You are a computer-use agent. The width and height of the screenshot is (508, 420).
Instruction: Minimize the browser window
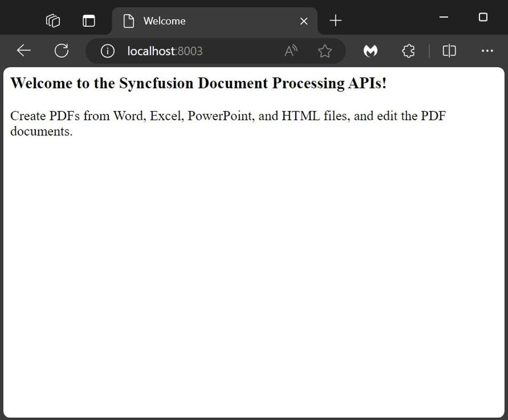coord(444,17)
